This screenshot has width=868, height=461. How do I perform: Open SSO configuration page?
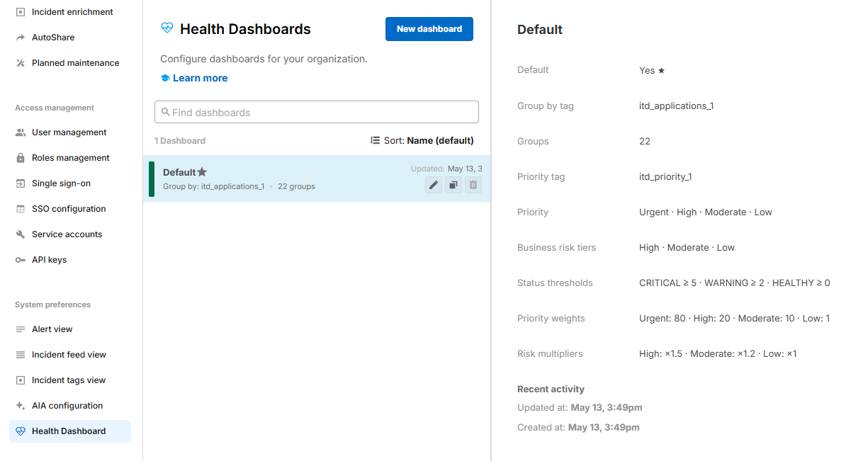(x=69, y=209)
